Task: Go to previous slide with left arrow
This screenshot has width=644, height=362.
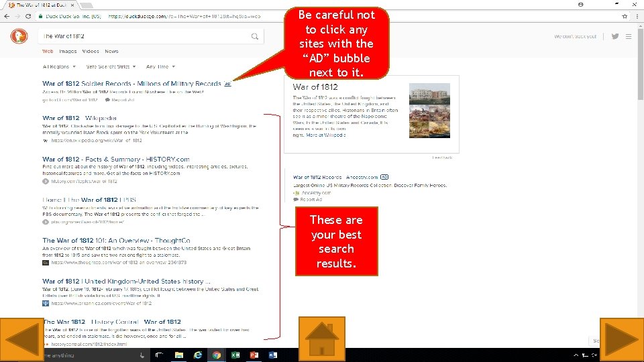Action: (x=21, y=340)
